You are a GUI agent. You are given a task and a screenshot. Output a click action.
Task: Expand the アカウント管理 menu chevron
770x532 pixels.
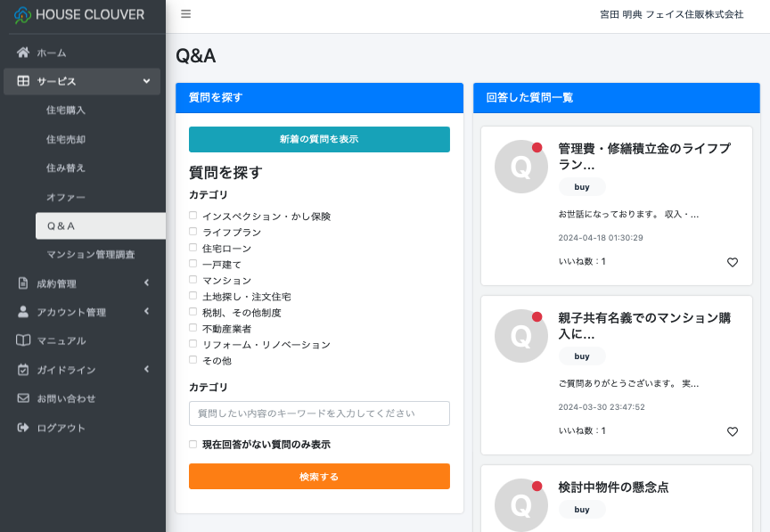[146, 311]
